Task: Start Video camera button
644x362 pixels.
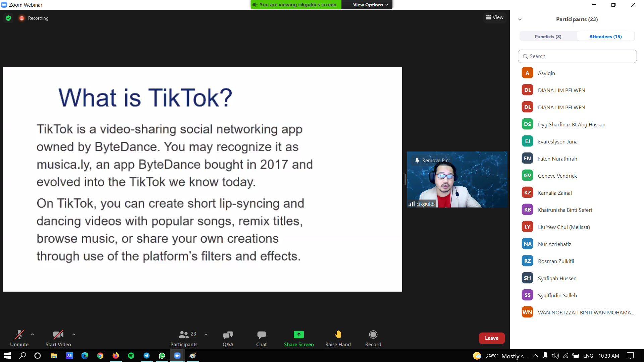Action: click(x=58, y=338)
